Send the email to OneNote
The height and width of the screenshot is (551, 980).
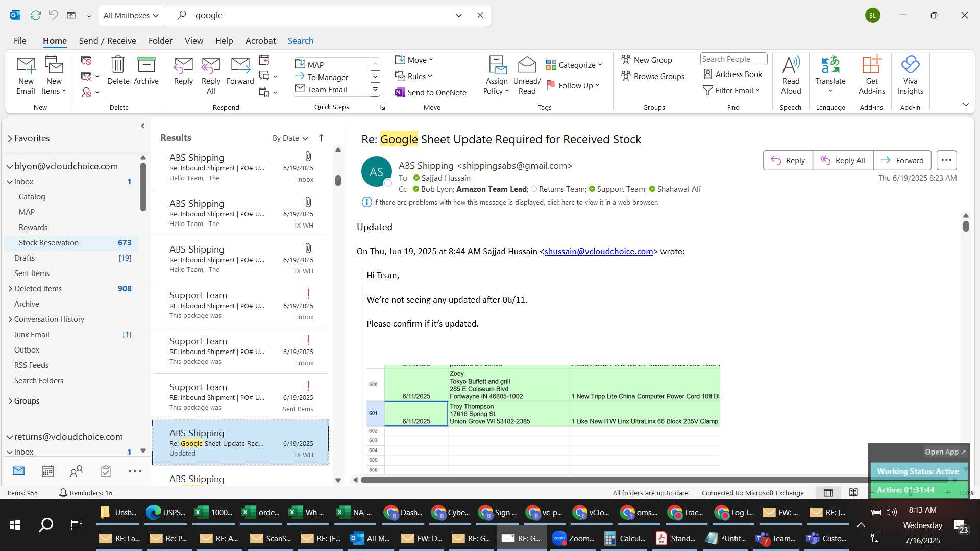pos(431,92)
